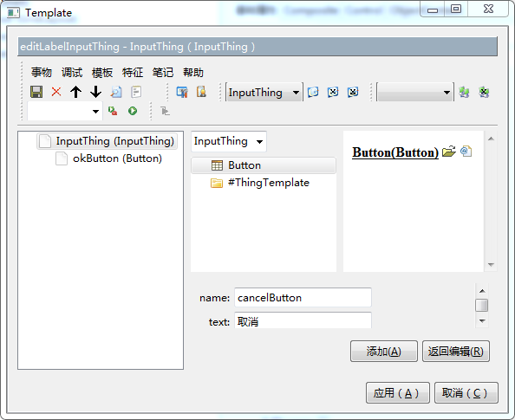515x420 pixels.
Task: Open the empty combo box in toolbar right
Action: tap(415, 93)
